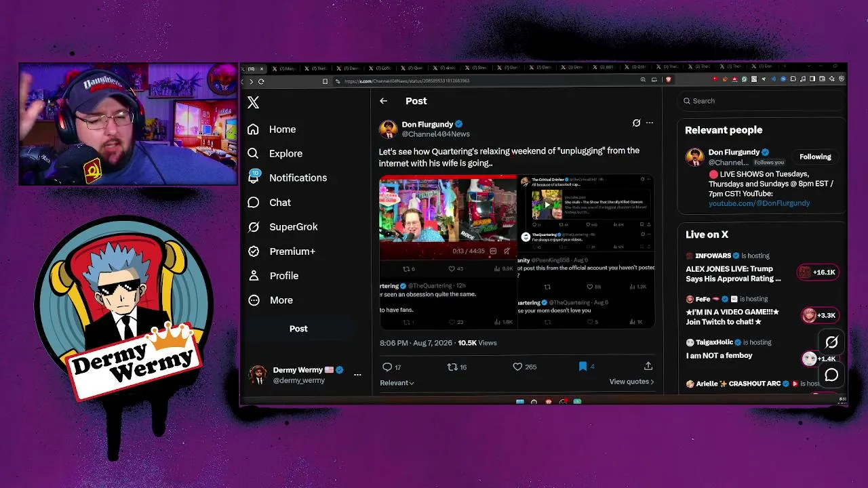The image size is (868, 488).
Task: Click the Notifications bell icon with 10 badge
Action: click(254, 178)
